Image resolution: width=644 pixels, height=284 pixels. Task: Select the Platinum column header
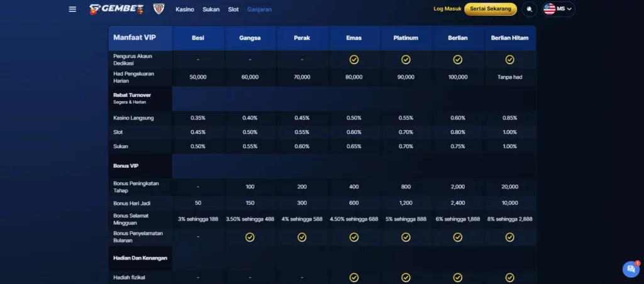[x=406, y=38]
